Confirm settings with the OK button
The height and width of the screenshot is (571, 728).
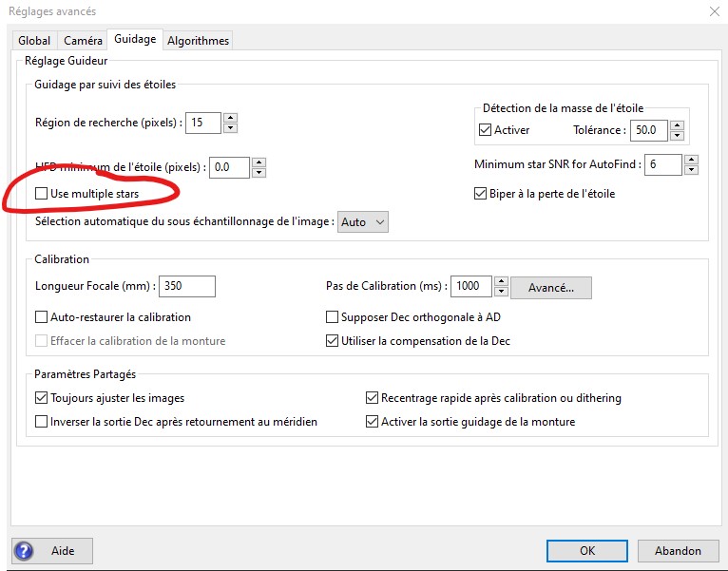pyautogui.click(x=586, y=551)
